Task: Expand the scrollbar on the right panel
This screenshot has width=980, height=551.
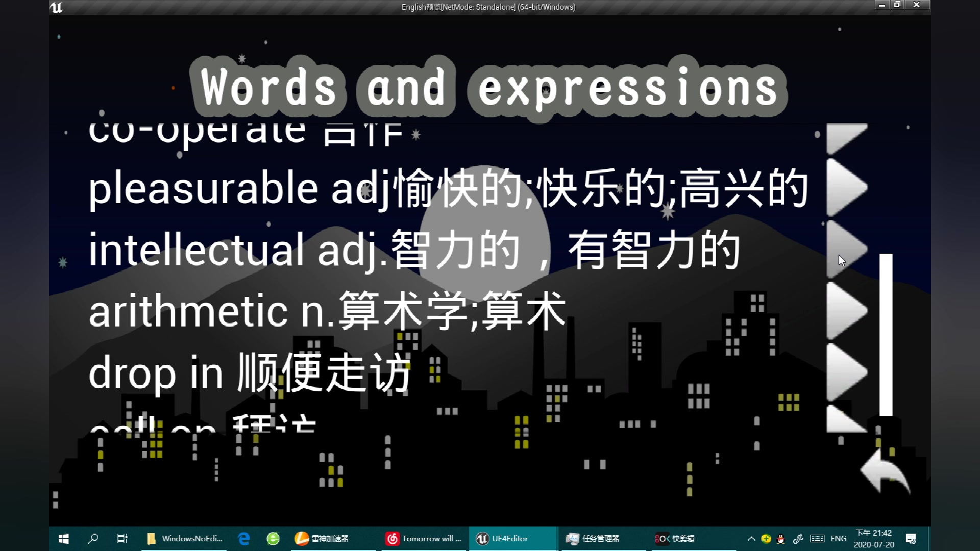Action: [885, 337]
